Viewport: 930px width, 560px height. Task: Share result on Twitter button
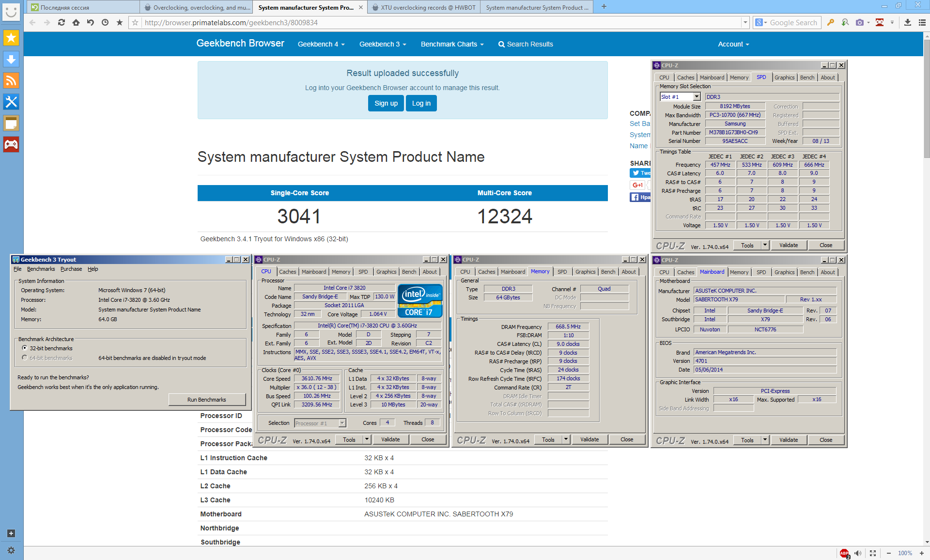point(640,173)
